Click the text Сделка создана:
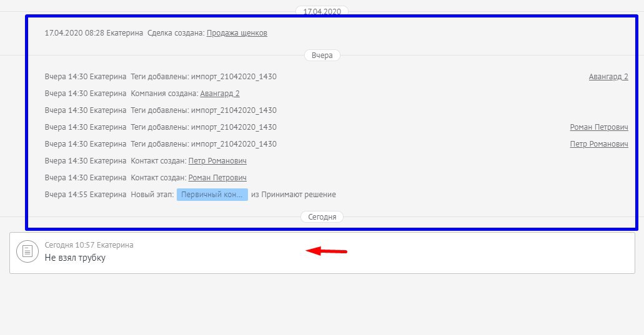The height and width of the screenshot is (335, 644). 176,33
